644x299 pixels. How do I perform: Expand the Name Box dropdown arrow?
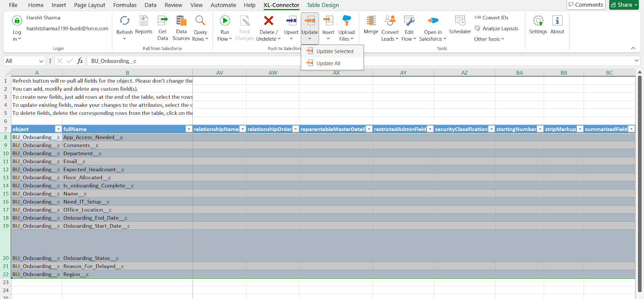point(41,61)
